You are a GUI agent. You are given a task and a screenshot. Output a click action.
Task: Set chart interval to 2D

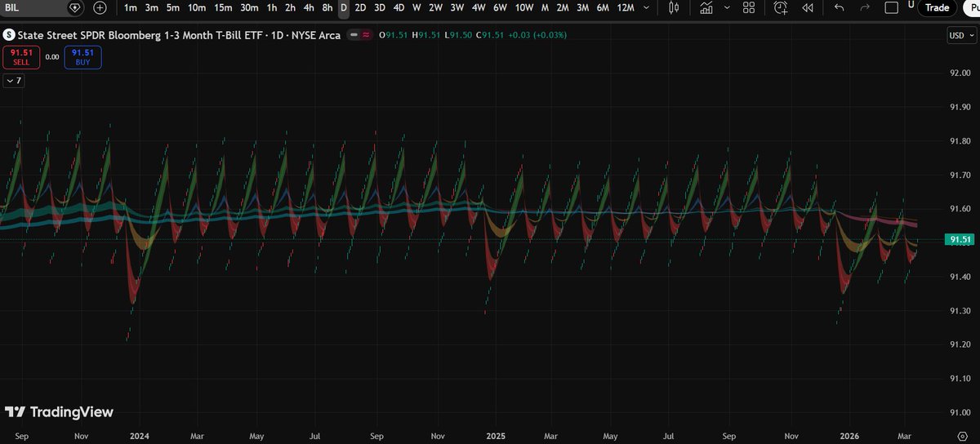(x=360, y=7)
